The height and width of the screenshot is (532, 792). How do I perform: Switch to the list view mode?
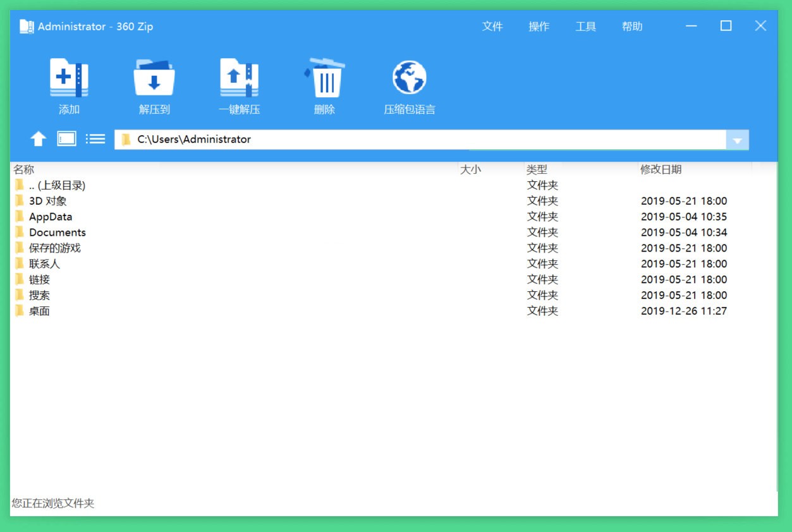95,138
